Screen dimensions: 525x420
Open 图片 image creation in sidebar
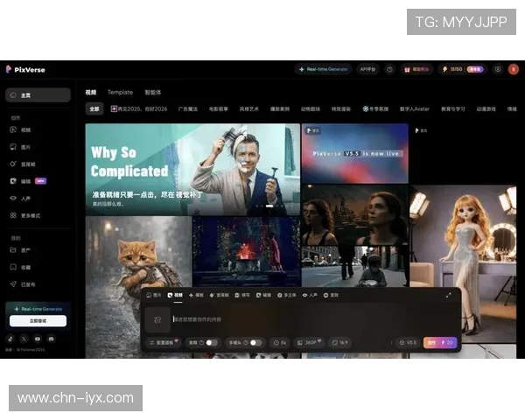pyautogui.click(x=25, y=147)
